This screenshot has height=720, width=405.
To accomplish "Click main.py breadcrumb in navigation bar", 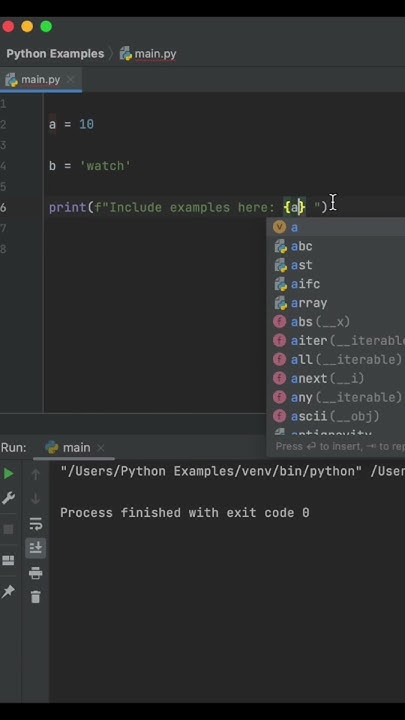I will 155,54.
